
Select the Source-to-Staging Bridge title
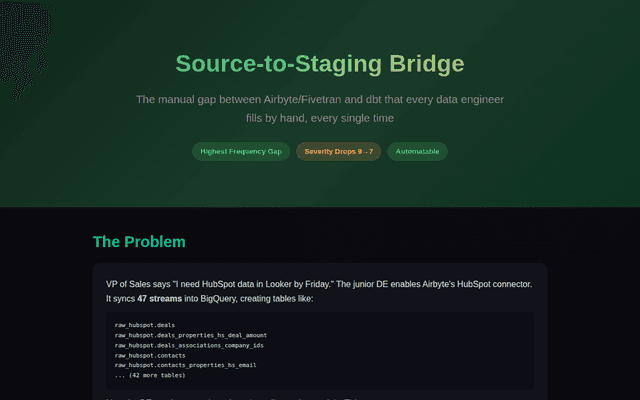coord(320,64)
